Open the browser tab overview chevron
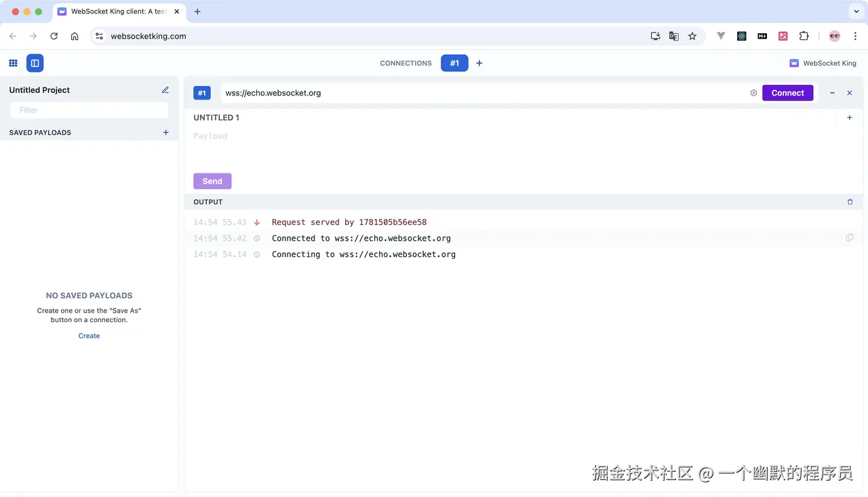This screenshot has width=868, height=497. (x=856, y=11)
